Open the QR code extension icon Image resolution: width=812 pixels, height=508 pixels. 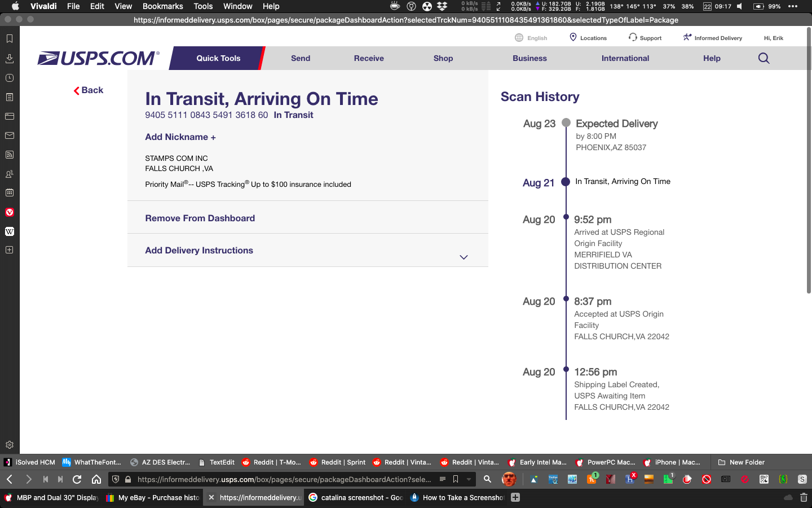(x=764, y=479)
